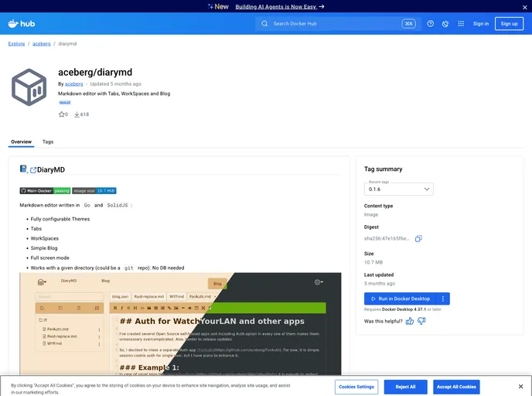Image resolution: width=532 pixels, height=396 pixels.
Task: Click the diarymd repository cube image
Action: click(x=29, y=87)
